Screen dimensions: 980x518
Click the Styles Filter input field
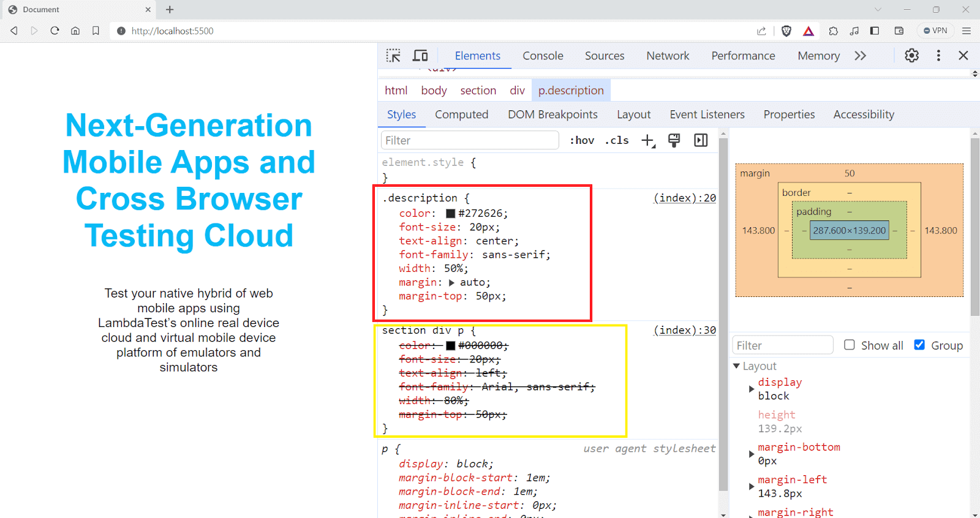click(469, 141)
